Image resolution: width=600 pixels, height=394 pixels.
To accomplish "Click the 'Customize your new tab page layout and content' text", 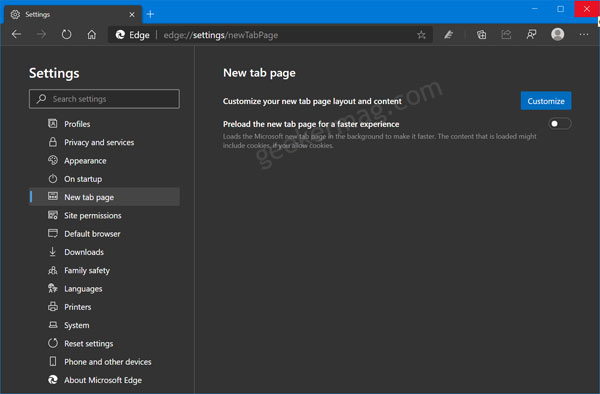I will (312, 101).
